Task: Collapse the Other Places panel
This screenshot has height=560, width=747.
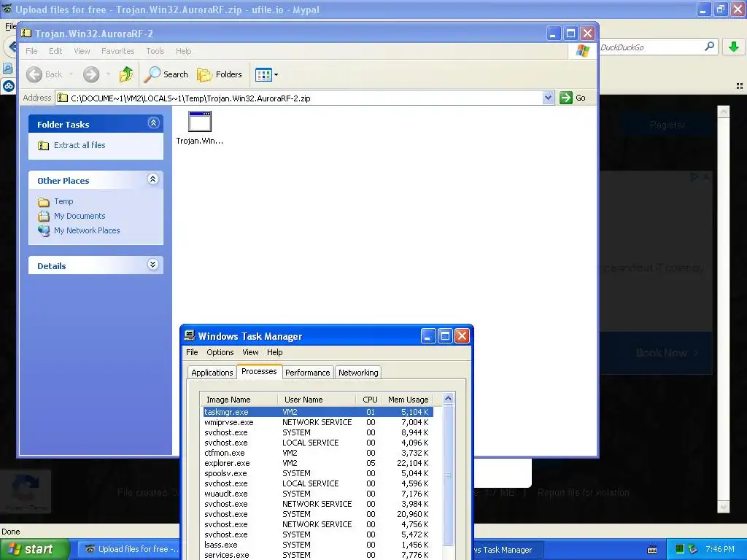Action: (153, 179)
